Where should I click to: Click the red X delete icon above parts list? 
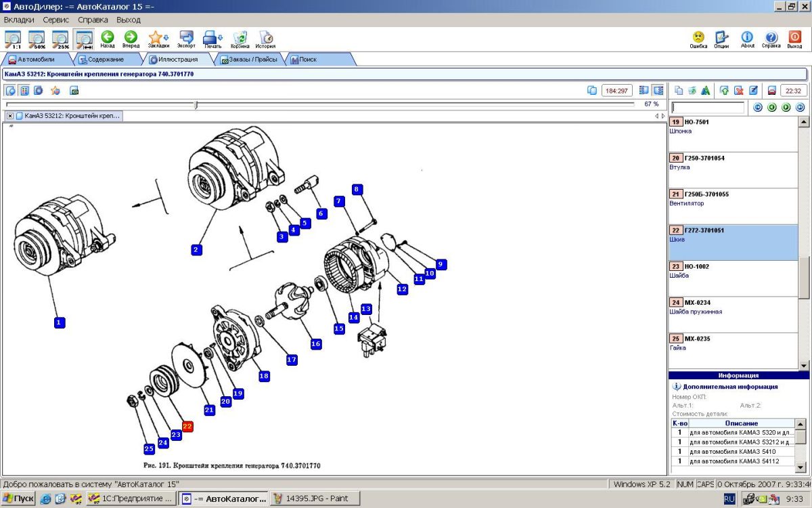pyautogui.click(x=739, y=90)
